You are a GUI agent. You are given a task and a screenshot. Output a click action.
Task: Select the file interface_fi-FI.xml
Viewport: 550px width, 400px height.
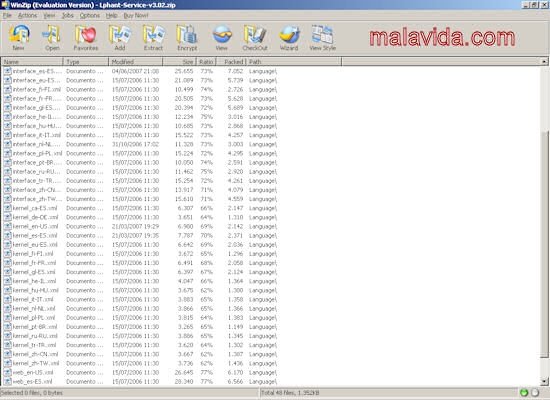click(36, 89)
